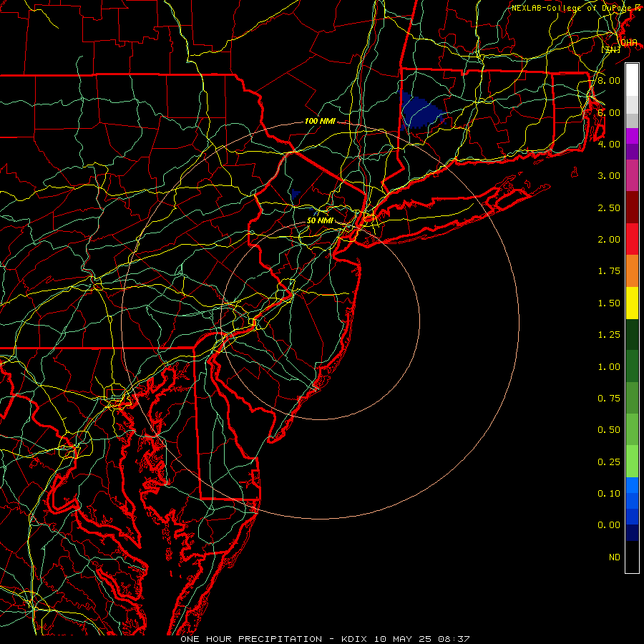Select the bright red legend swatch

coord(632,239)
